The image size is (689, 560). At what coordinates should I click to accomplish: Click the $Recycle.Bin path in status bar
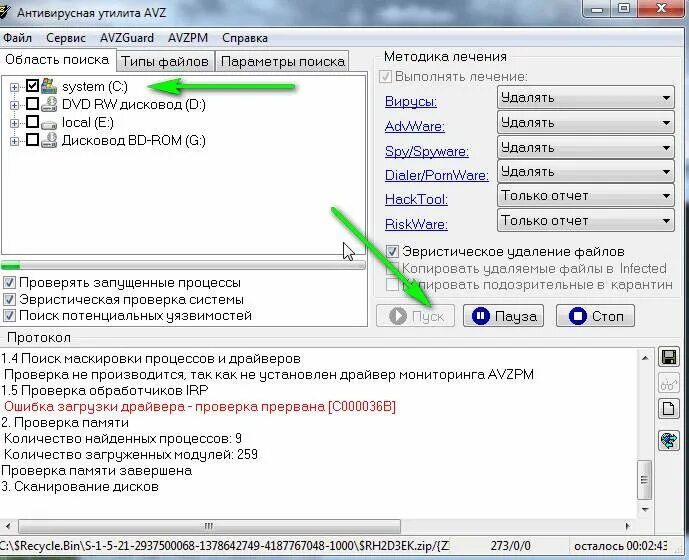pos(224,546)
